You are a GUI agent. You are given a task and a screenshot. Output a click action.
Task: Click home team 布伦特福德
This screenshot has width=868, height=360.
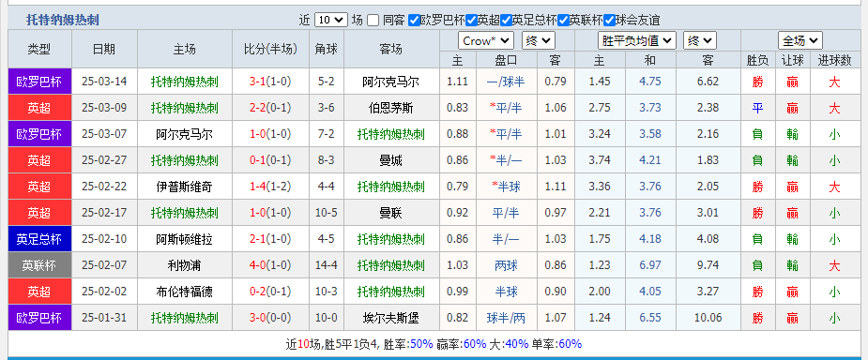184,292
